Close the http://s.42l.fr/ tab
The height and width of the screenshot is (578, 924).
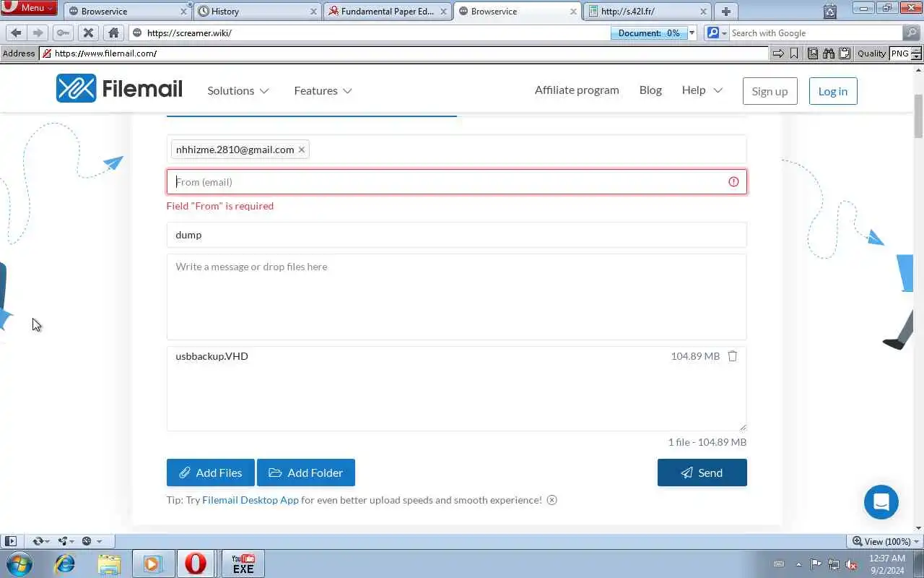[x=703, y=12]
